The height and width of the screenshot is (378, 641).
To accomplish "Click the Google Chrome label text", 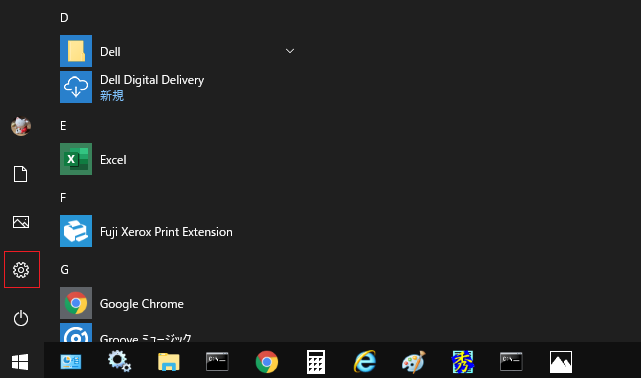I will tap(142, 304).
